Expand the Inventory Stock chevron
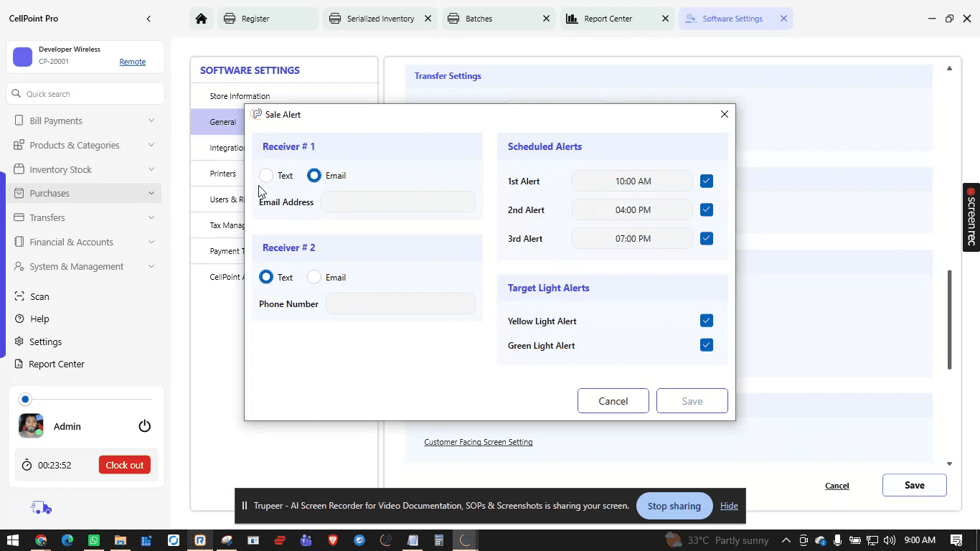The width and height of the screenshot is (980, 551). 151,169
